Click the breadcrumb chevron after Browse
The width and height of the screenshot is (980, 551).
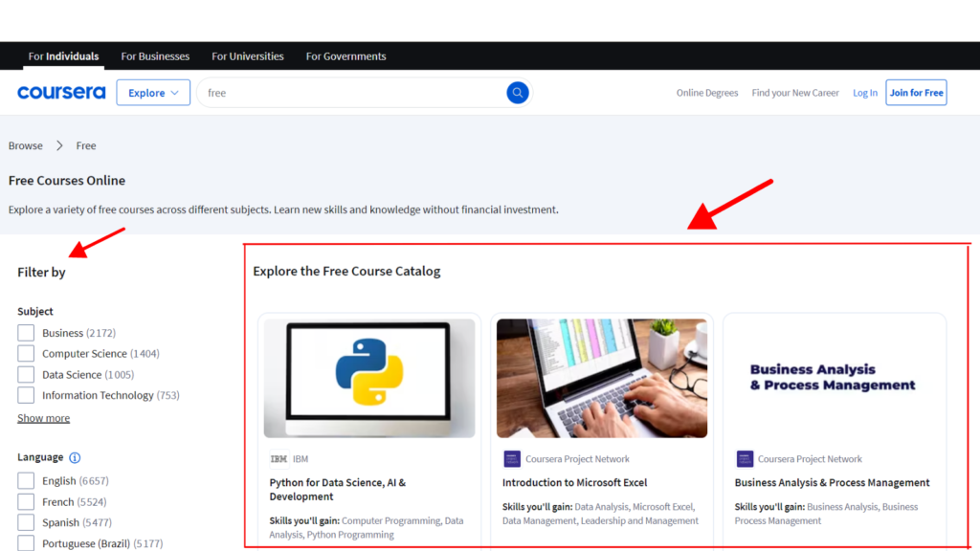coord(59,145)
